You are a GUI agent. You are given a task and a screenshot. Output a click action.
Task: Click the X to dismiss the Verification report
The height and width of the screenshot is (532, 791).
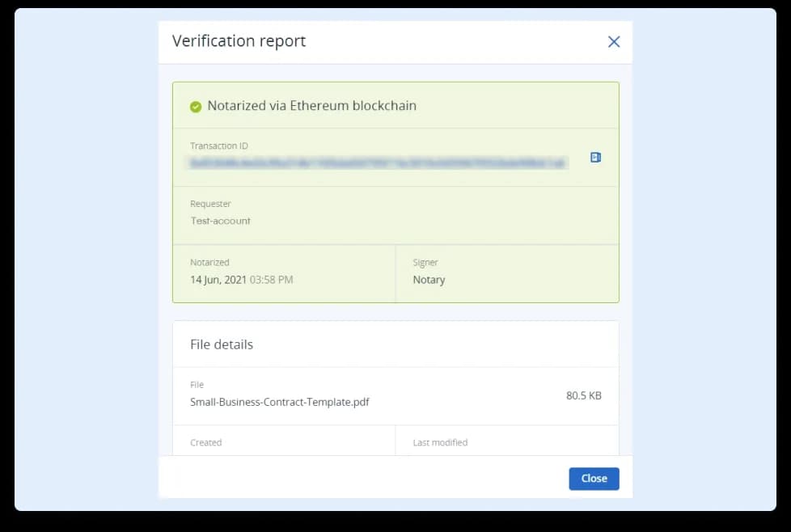point(613,41)
